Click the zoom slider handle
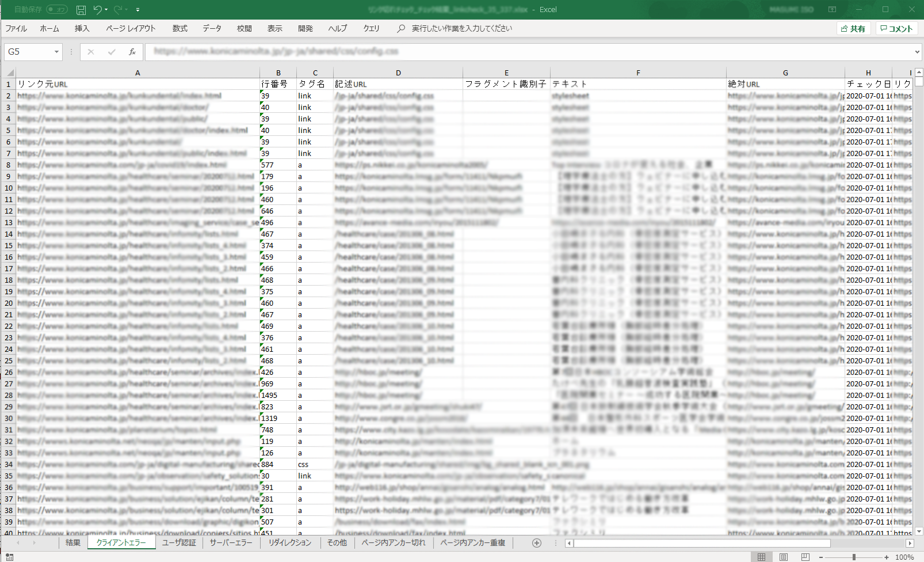 [854, 557]
